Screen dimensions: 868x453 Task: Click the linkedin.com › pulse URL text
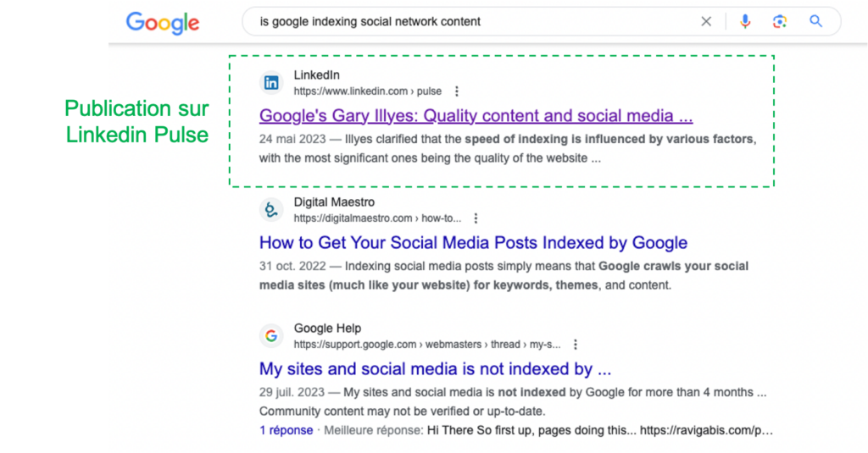368,91
